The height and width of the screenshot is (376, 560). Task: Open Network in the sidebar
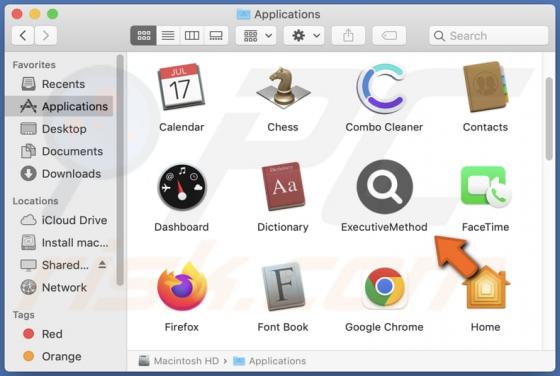(x=59, y=287)
